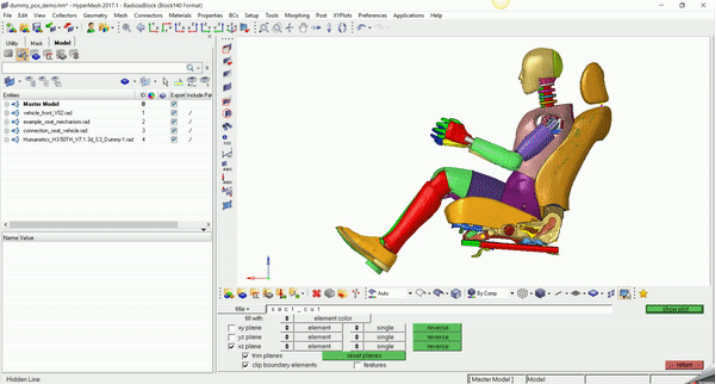
Task: Click the rotate view parentheses icon
Action: tap(342, 28)
